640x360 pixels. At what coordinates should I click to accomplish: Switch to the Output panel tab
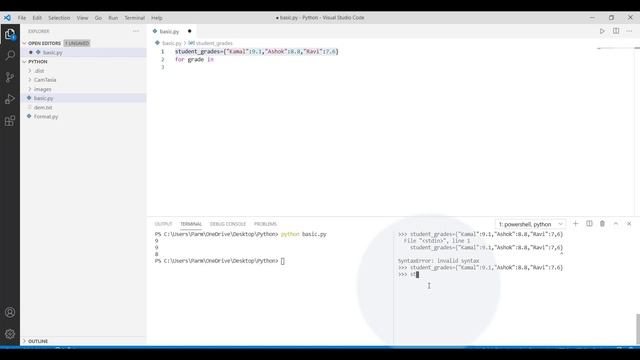point(163,224)
